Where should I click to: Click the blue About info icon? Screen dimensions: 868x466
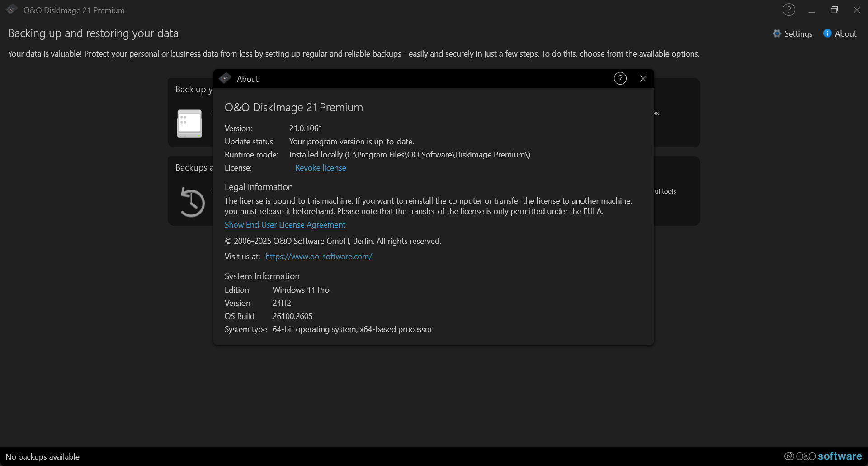(827, 33)
